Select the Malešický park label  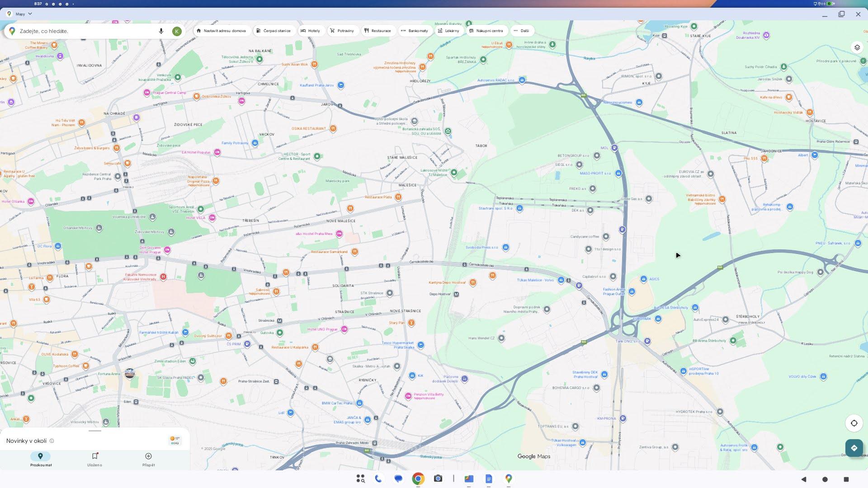[337, 181]
